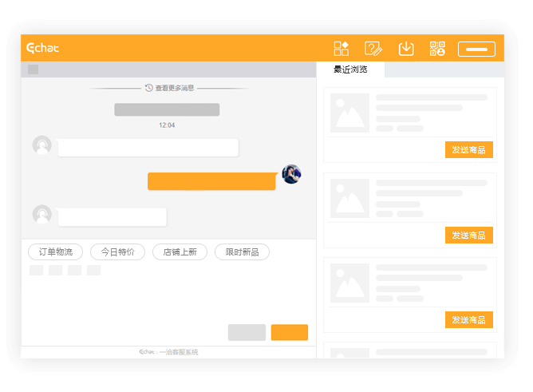Select the orange sent message bubble
Image resolution: width=533 pixels, height=392 pixels.
point(211,181)
